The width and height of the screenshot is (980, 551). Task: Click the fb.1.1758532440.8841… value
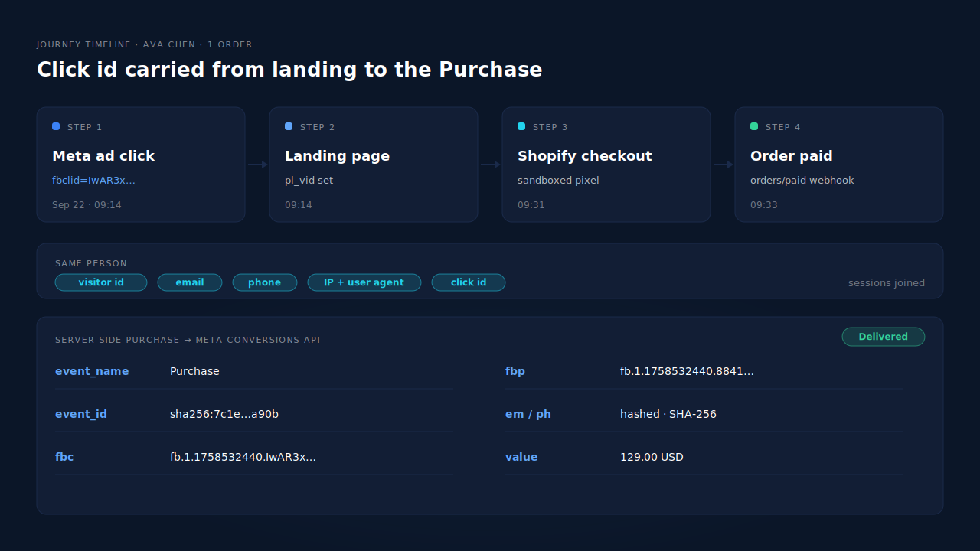pos(687,371)
